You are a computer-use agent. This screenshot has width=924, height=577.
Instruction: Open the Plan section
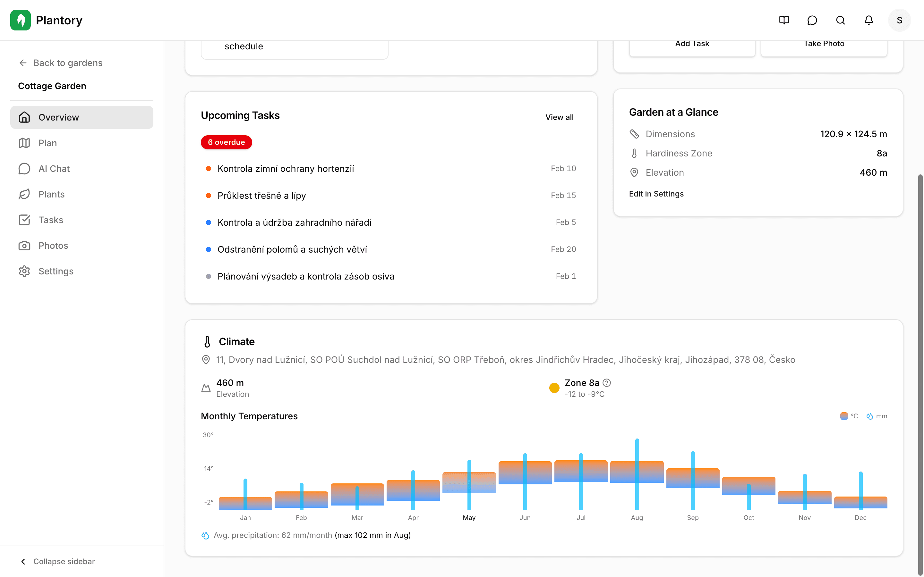(48, 143)
